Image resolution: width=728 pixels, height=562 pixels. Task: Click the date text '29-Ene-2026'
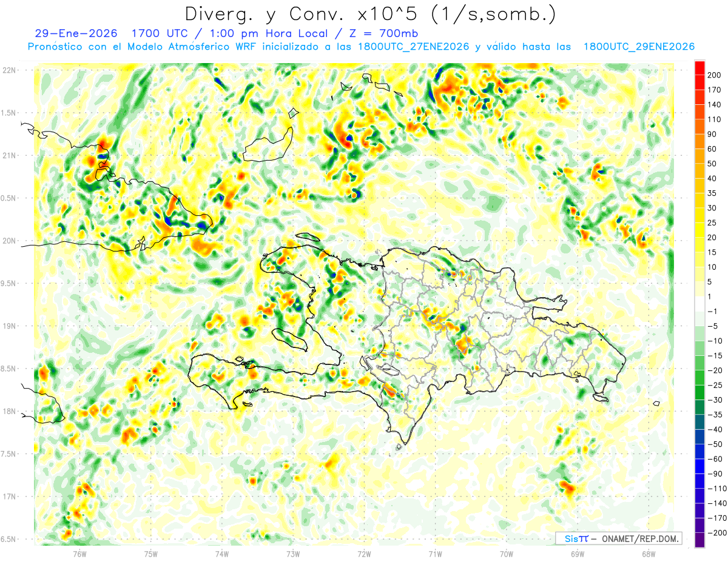[76, 33]
